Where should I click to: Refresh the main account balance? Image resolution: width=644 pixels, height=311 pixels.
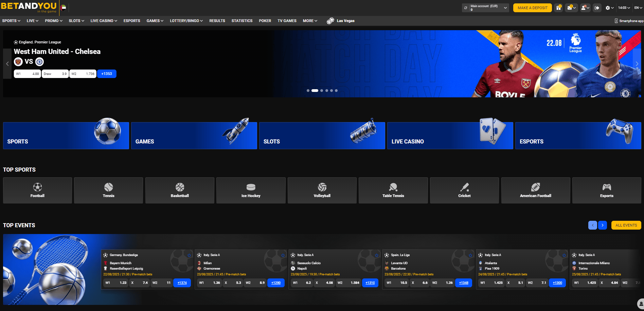click(466, 8)
